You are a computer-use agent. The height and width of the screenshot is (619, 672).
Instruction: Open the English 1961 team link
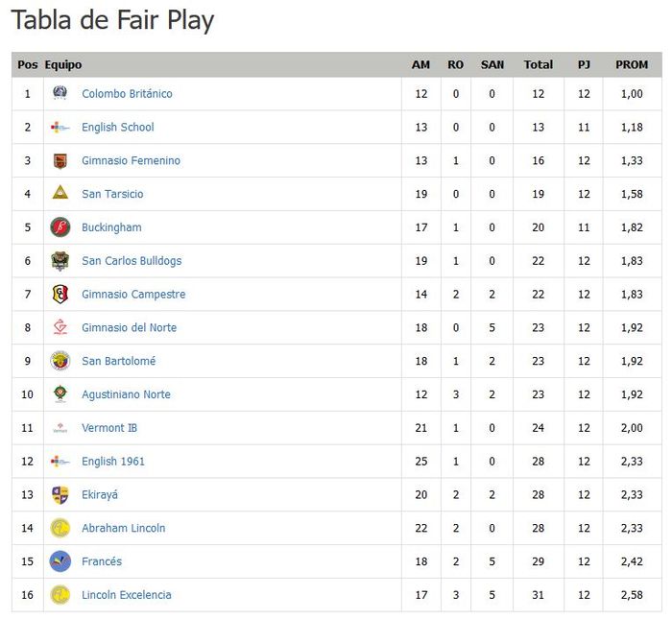pos(113,462)
